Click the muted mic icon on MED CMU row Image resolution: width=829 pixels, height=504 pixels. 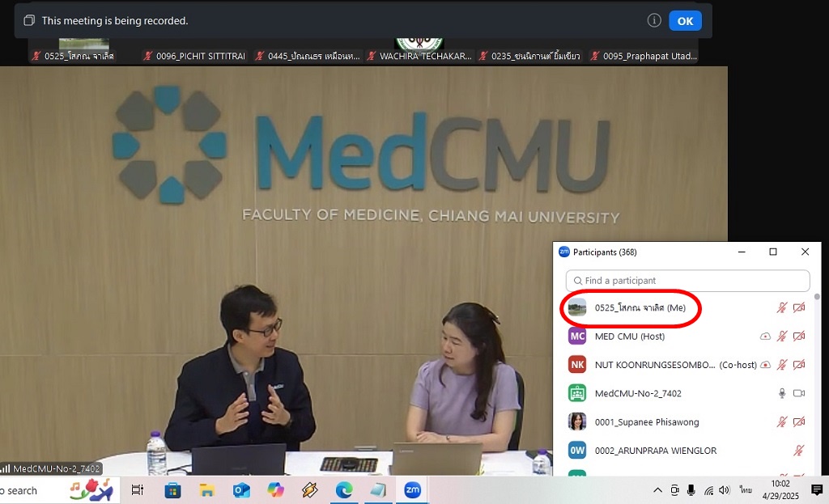coord(781,336)
